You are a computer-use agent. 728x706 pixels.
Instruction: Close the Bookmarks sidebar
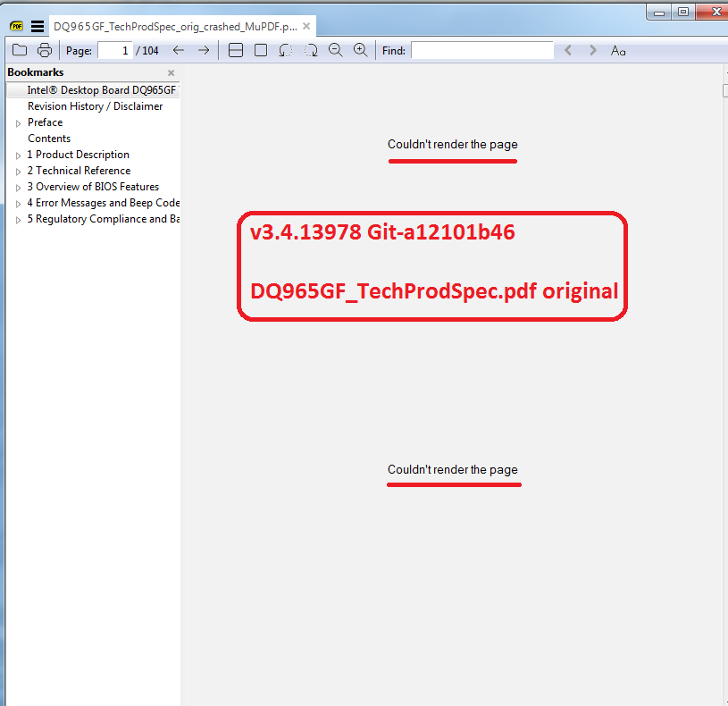170,71
